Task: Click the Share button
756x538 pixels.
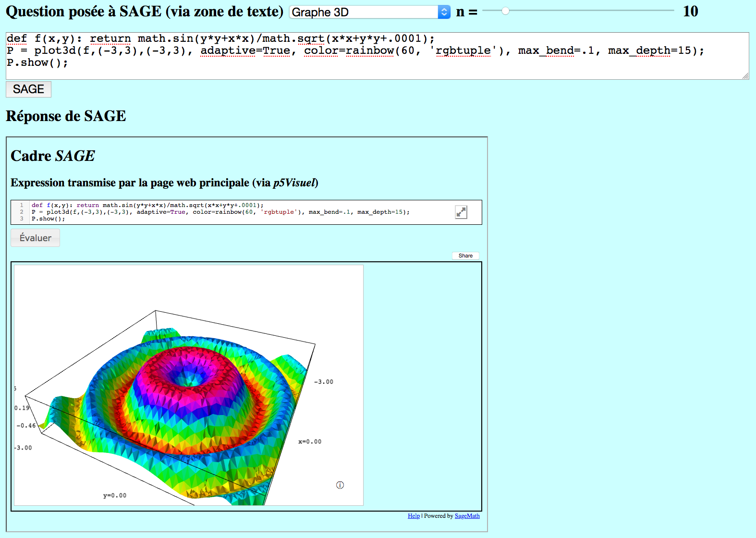Action: [465, 256]
